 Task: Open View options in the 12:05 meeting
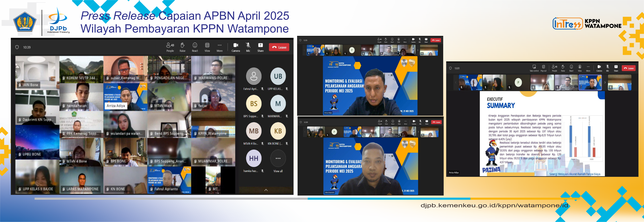click(x=399, y=40)
